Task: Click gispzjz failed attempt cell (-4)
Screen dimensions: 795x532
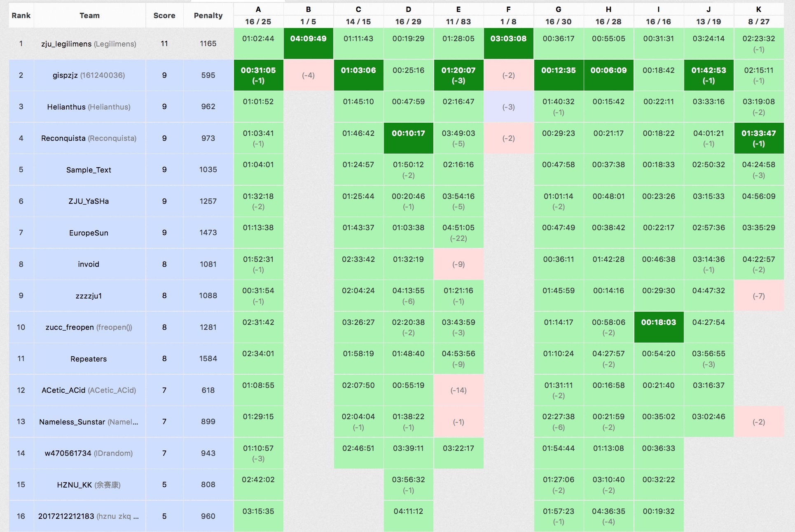Action: coord(308,75)
